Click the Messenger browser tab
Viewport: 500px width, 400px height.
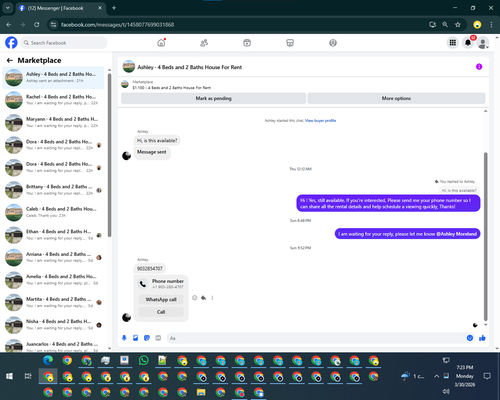(60, 8)
